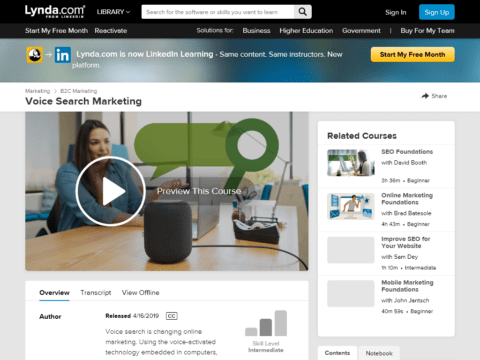Open Online Marketing Foundations thumbnail
The image size is (480, 360).
point(351,206)
